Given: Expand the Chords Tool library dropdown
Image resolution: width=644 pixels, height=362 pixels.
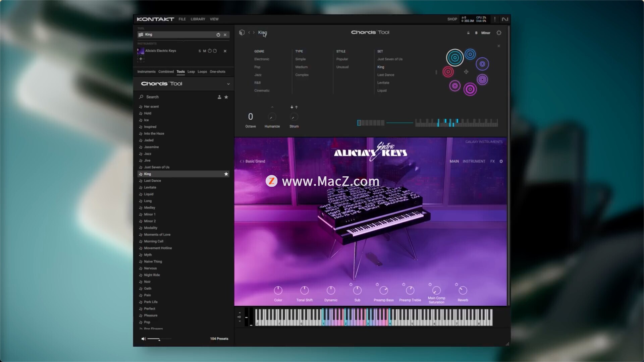Looking at the screenshot, I should click(228, 84).
